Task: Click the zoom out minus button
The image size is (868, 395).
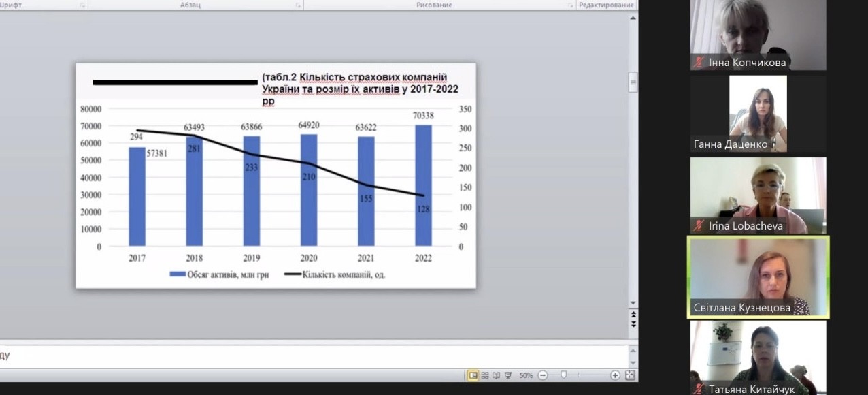Action: (x=542, y=375)
